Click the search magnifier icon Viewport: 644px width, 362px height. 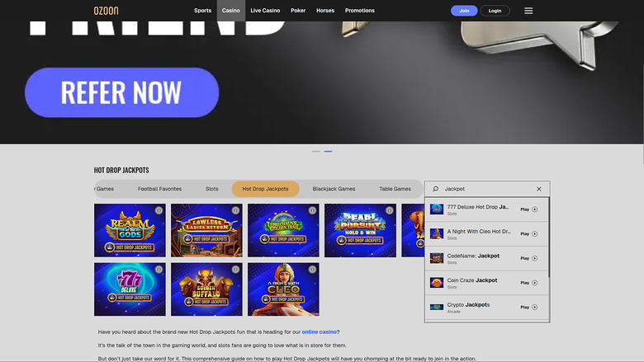tap(435, 189)
